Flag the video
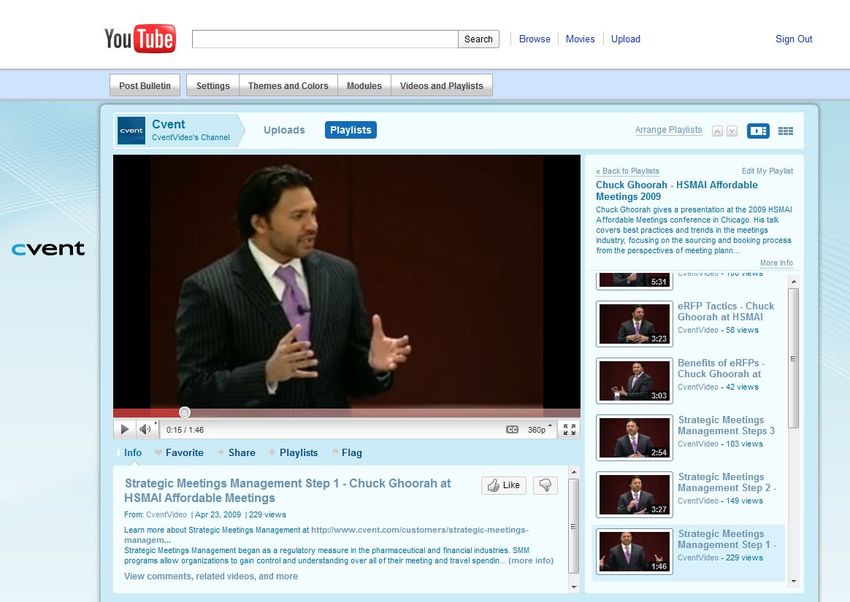 tap(352, 452)
